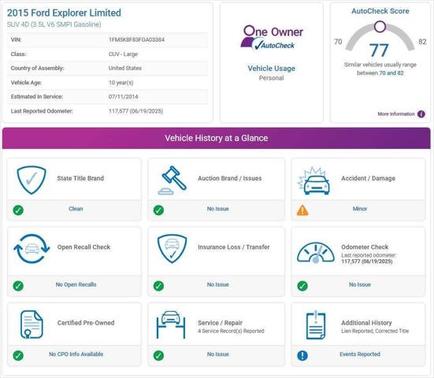The height and width of the screenshot is (378, 434).
Task: Open the More Information info icon
Action: [x=421, y=114]
